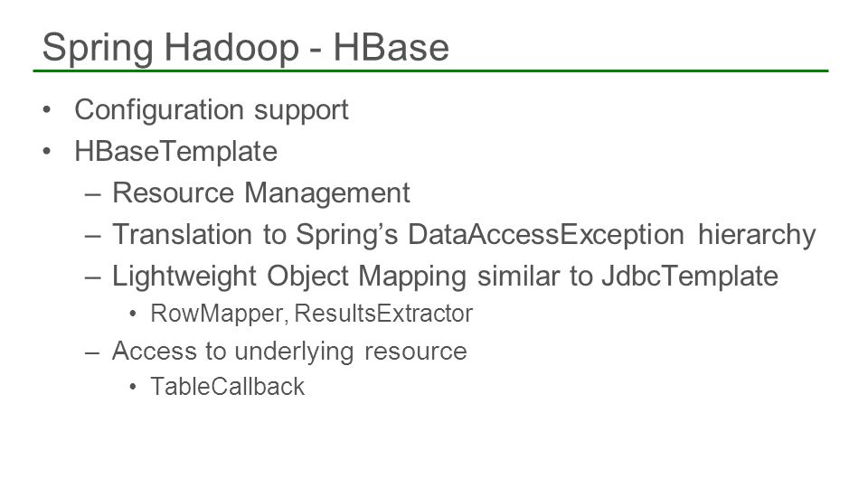This screenshot has height=488, width=868.
Task: Click the dash before Access to underlying resource
Action: [x=93, y=352]
